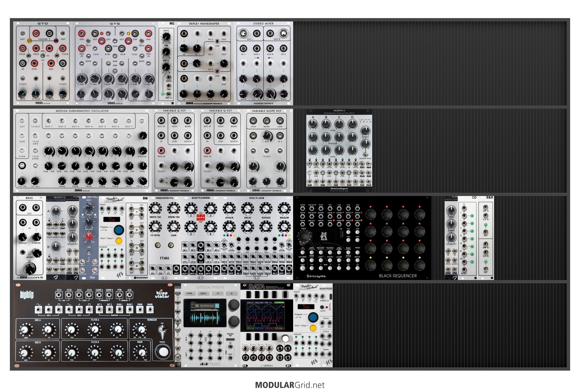Click the OSC A sine wave jack on Blippulator
The width and height of the screenshot is (580, 392).
pos(39,309)
